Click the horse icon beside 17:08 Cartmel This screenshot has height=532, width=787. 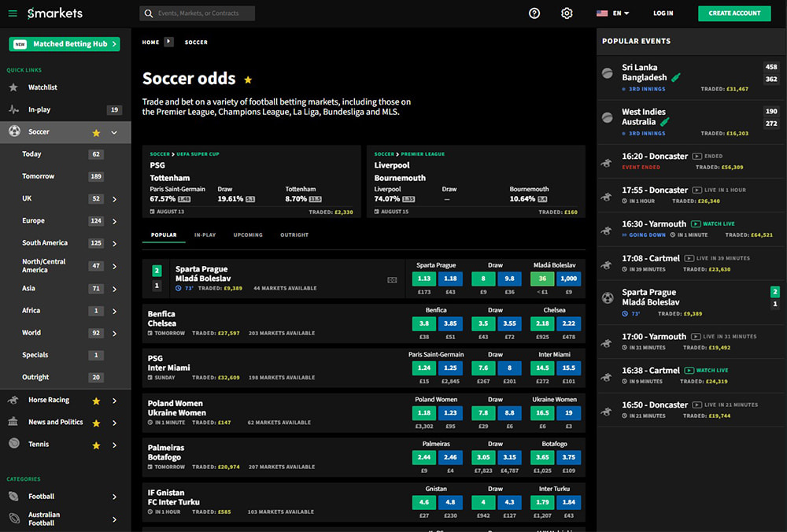(x=607, y=264)
